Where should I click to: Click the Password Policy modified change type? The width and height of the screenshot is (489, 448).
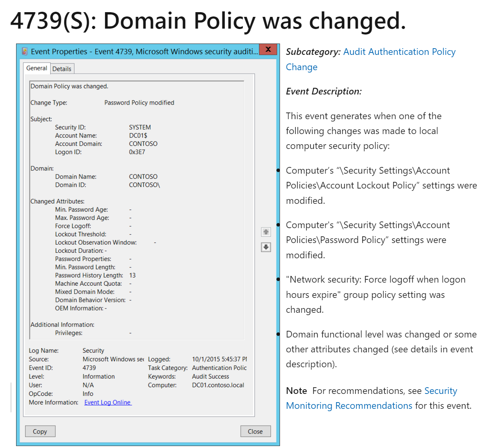pyautogui.click(x=139, y=103)
